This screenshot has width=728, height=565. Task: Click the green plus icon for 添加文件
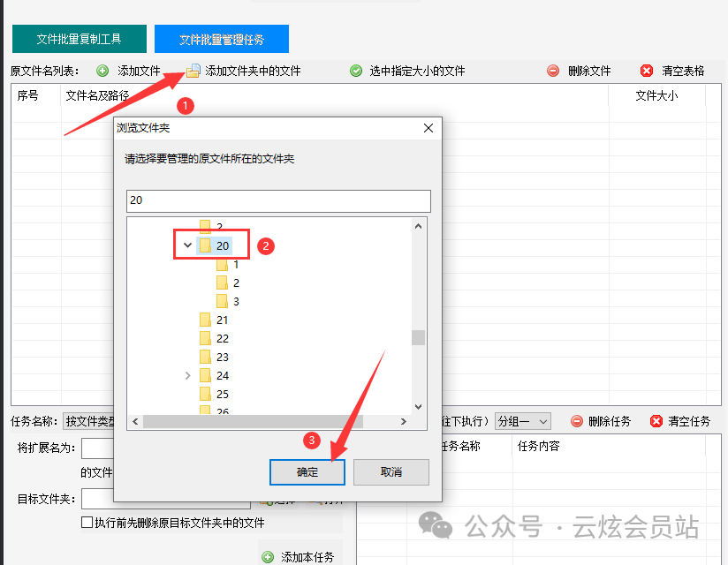click(x=102, y=71)
